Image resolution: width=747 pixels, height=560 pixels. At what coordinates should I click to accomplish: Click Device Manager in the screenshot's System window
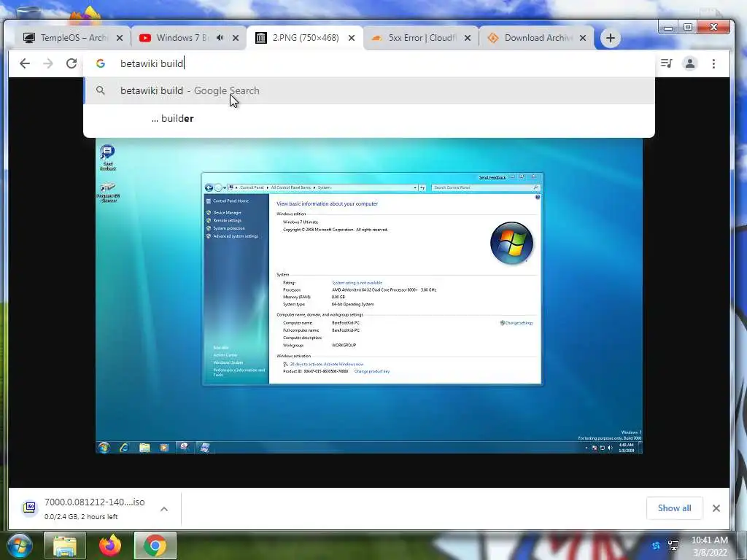pyautogui.click(x=227, y=213)
